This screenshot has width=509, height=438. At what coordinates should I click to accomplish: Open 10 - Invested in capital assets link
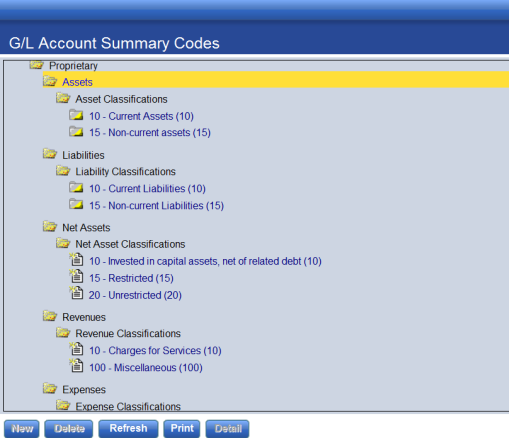pyautogui.click(x=205, y=261)
